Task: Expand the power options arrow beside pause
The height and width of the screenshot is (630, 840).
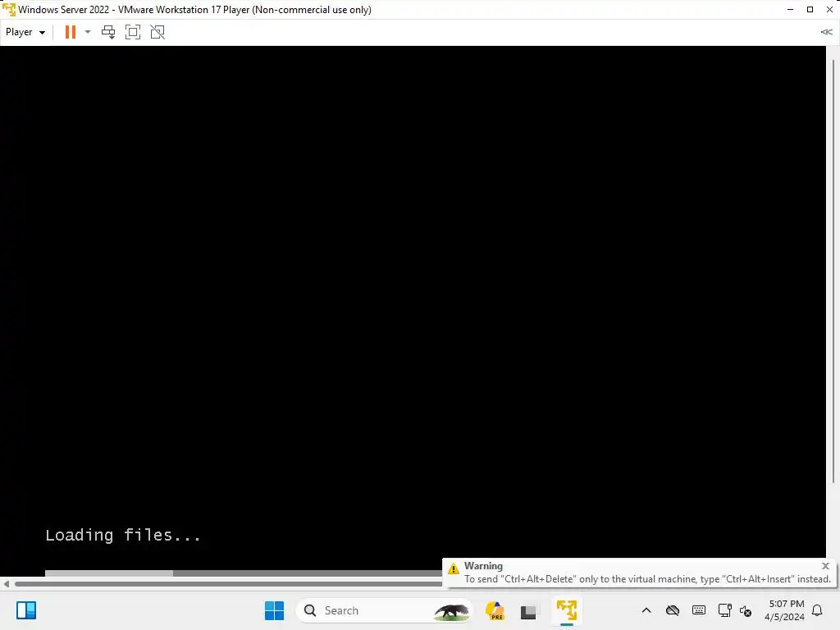Action: click(x=88, y=32)
